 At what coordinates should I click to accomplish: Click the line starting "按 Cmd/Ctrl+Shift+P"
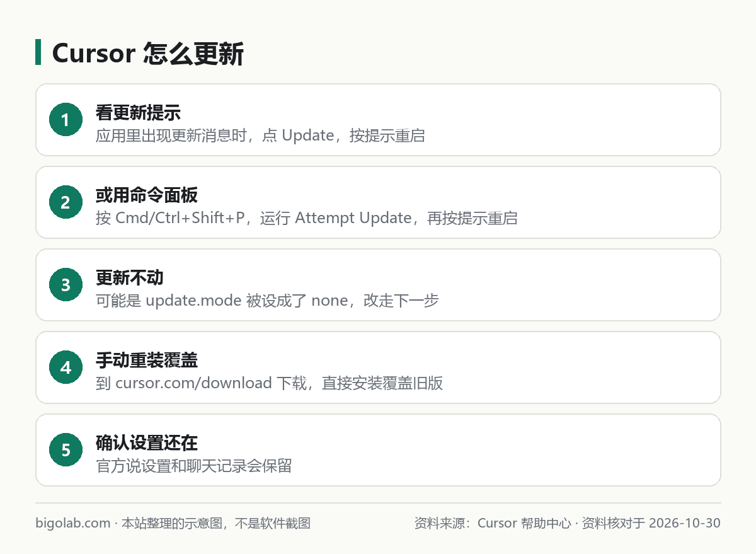307,218
